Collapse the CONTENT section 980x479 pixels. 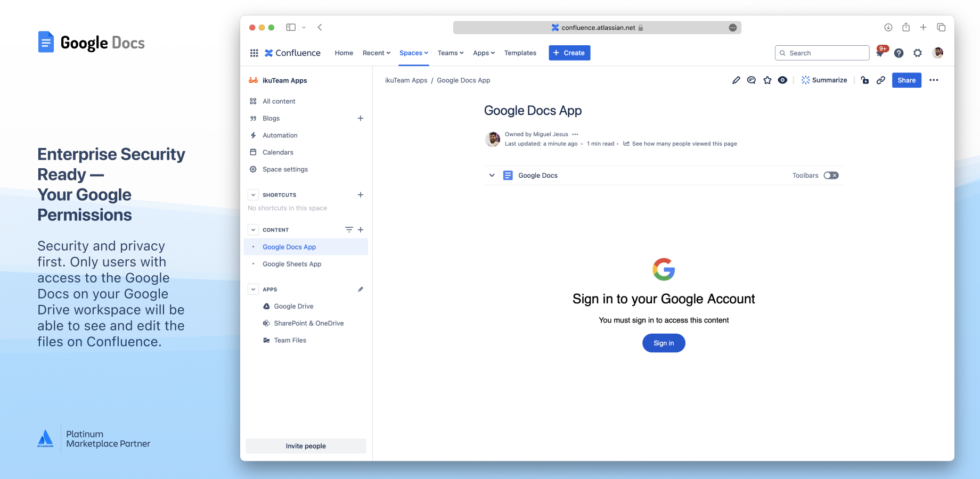coord(254,230)
